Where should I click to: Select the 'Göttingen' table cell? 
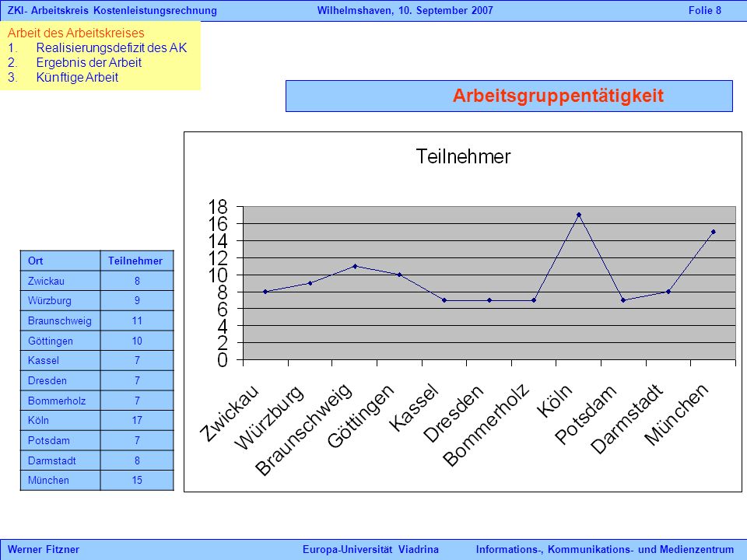click(60, 341)
